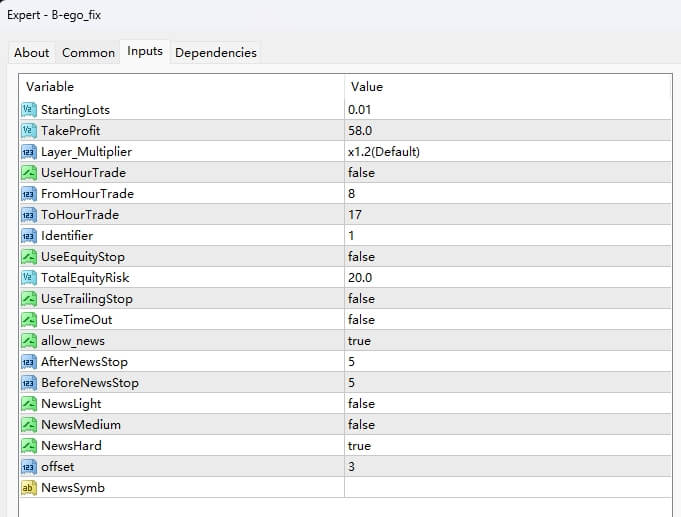Click the Layer_Multiplier integer icon
The height and width of the screenshot is (517, 681).
pyautogui.click(x=28, y=151)
